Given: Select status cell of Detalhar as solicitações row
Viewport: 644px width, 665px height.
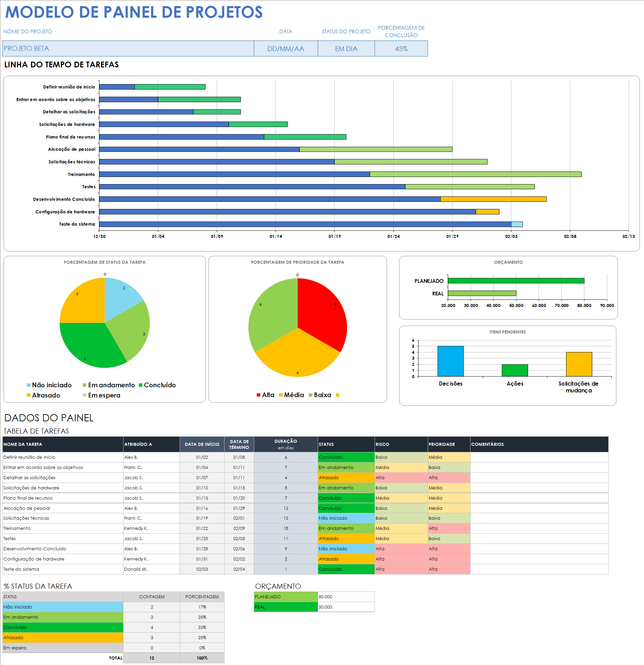Looking at the screenshot, I should (346, 478).
